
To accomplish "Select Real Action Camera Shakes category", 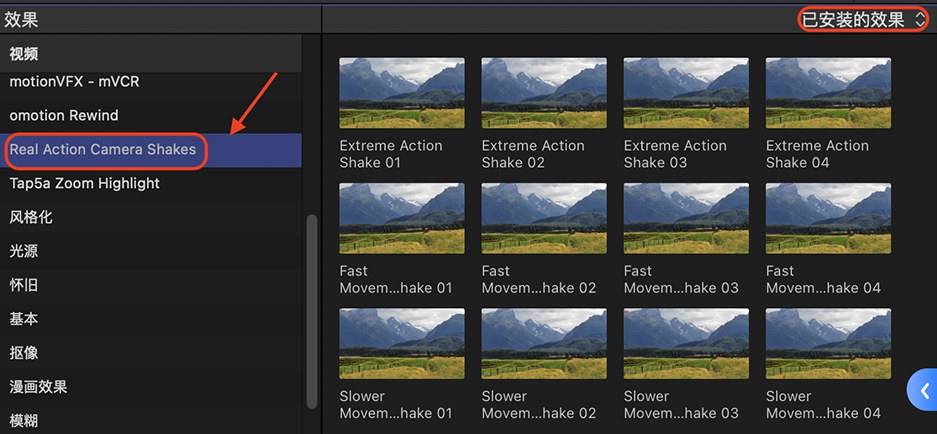I will pyautogui.click(x=103, y=150).
